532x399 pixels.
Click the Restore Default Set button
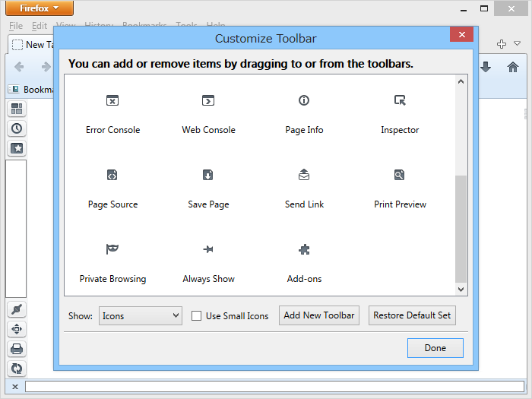point(412,315)
